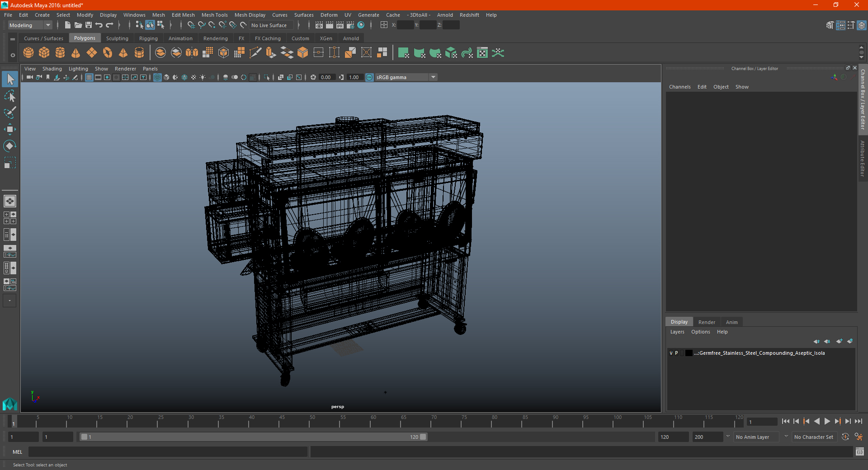Create a polygon plane from shelf

(x=92, y=53)
